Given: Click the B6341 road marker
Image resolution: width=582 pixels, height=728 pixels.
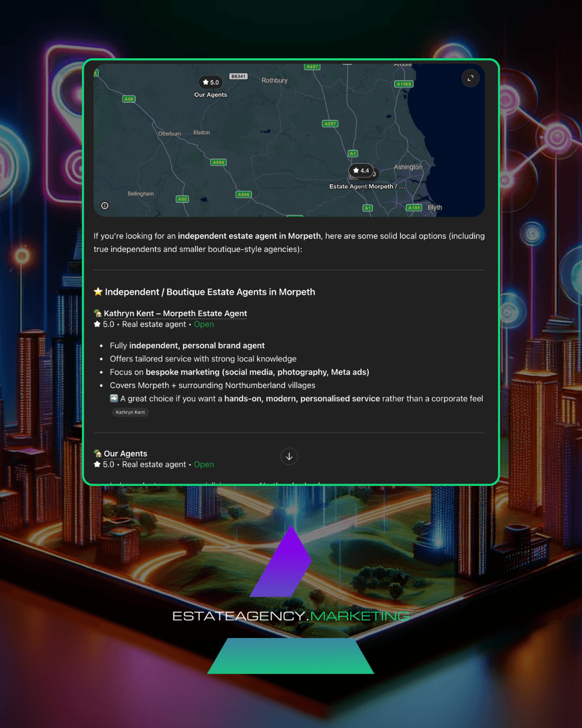Looking at the screenshot, I should pyautogui.click(x=238, y=77).
